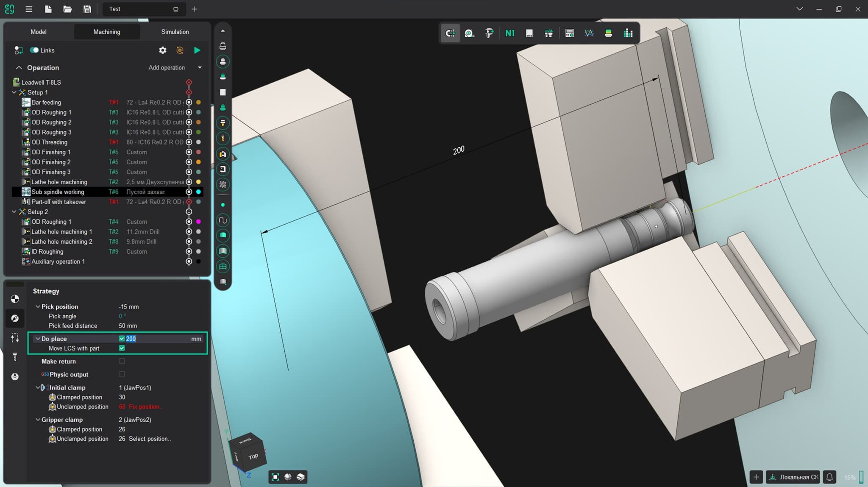Toggle the Links switch

pos(34,50)
